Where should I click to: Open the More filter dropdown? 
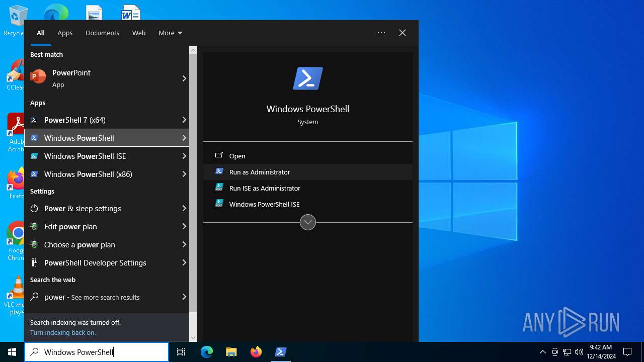tap(170, 33)
